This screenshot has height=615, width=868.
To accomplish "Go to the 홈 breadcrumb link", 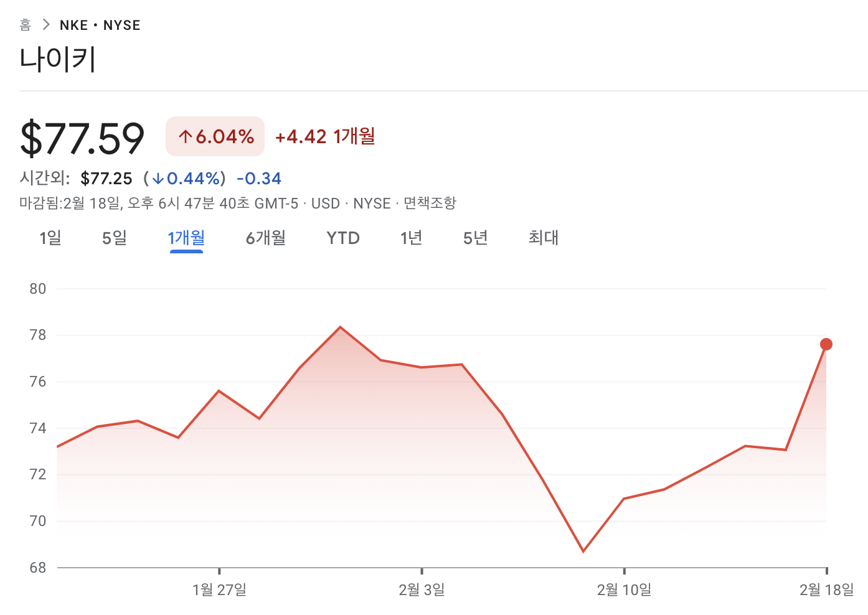I will pos(25,25).
